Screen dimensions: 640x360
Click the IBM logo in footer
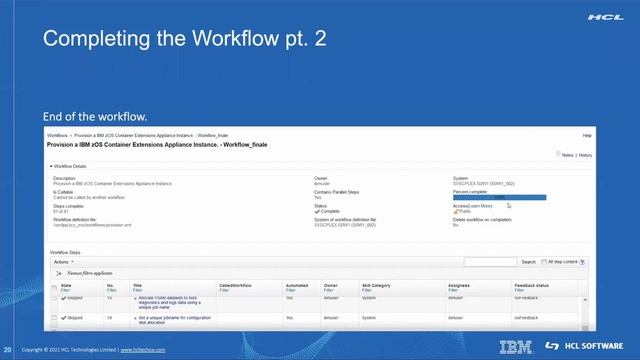[x=516, y=347]
